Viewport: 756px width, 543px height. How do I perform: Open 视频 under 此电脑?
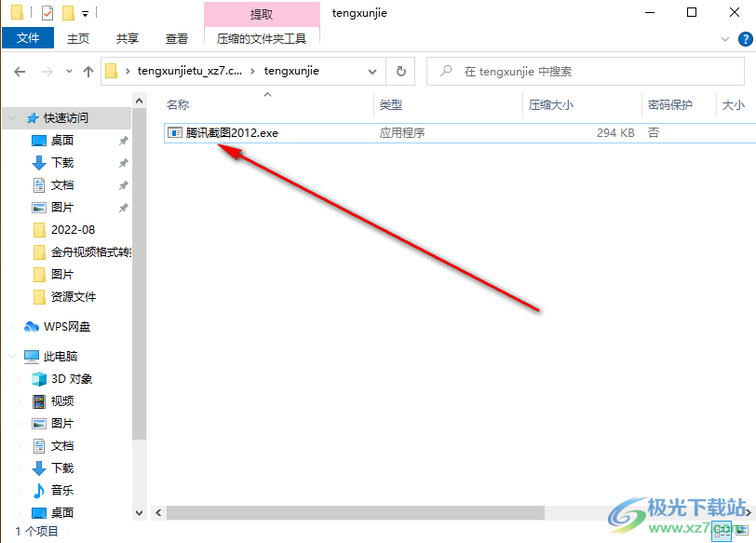coord(62,401)
